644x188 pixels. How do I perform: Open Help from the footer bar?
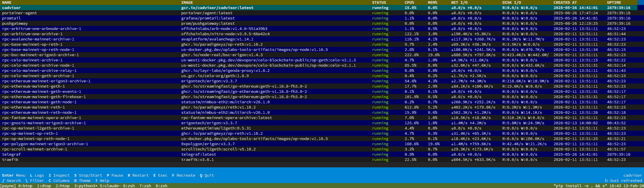click(x=102, y=181)
